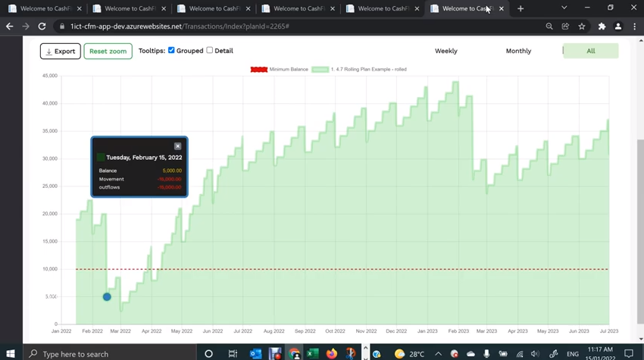Toggle the Rolling Plan Example legend swatch
This screenshot has width=644, height=360.
coord(320,70)
